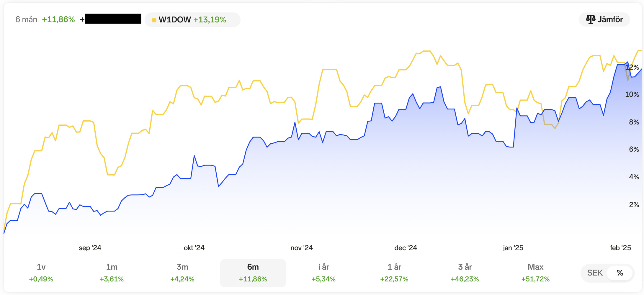This screenshot has height=295, width=644.
Task: Select the W1DOW +13,19% comparison chip
Action: (x=192, y=20)
